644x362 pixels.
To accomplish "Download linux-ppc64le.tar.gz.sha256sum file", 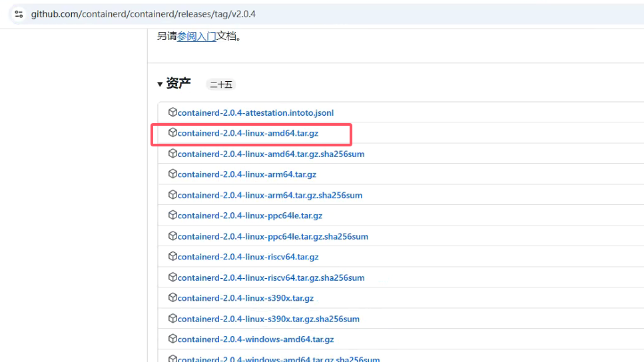I will pyautogui.click(x=272, y=236).
